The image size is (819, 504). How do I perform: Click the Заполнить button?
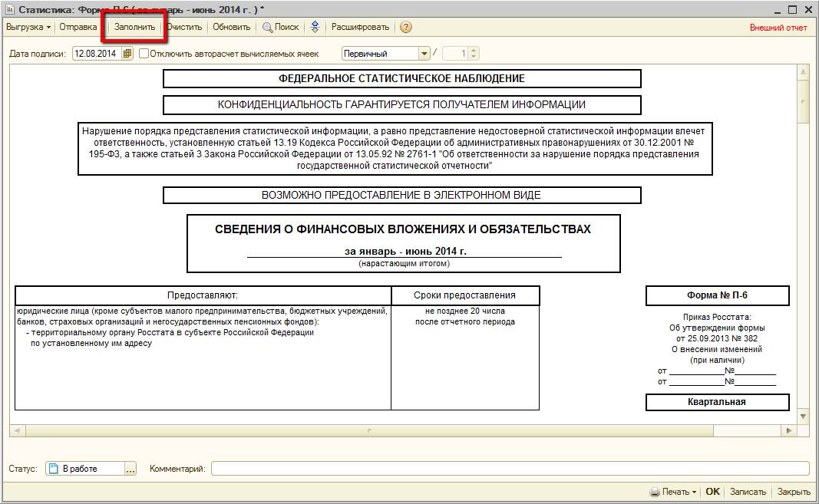135,27
